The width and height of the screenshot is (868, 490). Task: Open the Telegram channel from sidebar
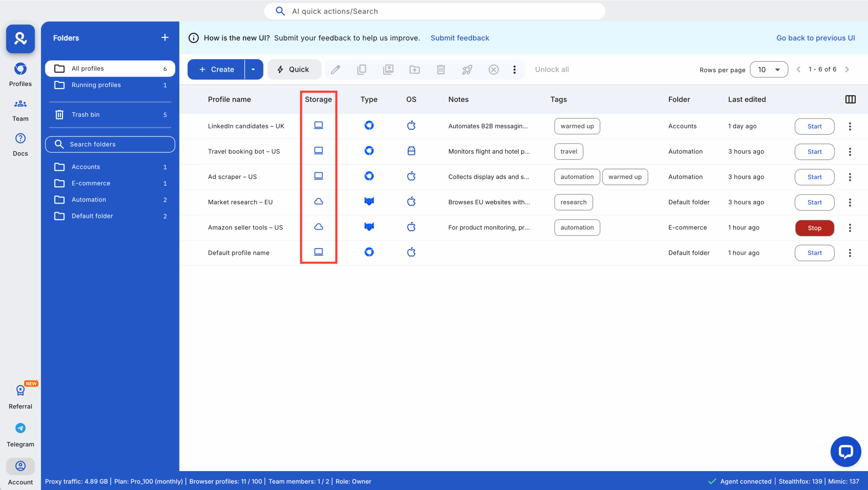[20, 435]
